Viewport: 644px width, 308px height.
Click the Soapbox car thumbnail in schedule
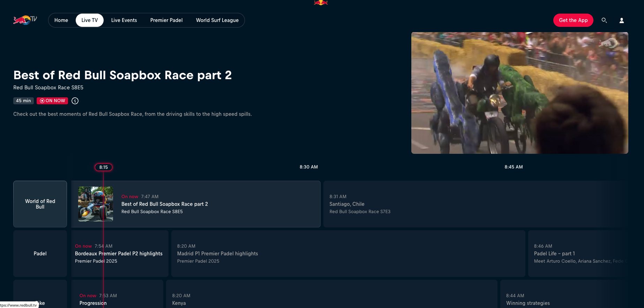pyautogui.click(x=96, y=204)
